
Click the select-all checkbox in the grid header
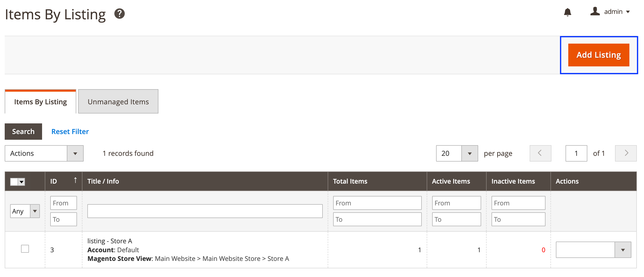14,181
